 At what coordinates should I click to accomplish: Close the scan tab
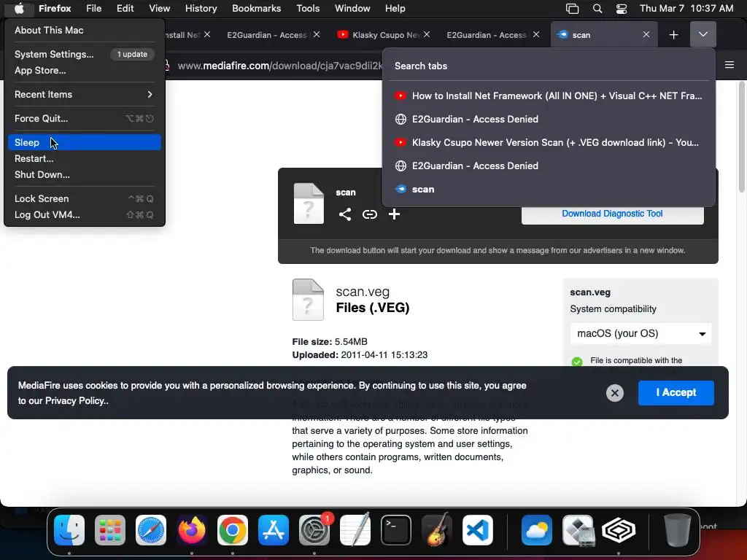pos(646,34)
